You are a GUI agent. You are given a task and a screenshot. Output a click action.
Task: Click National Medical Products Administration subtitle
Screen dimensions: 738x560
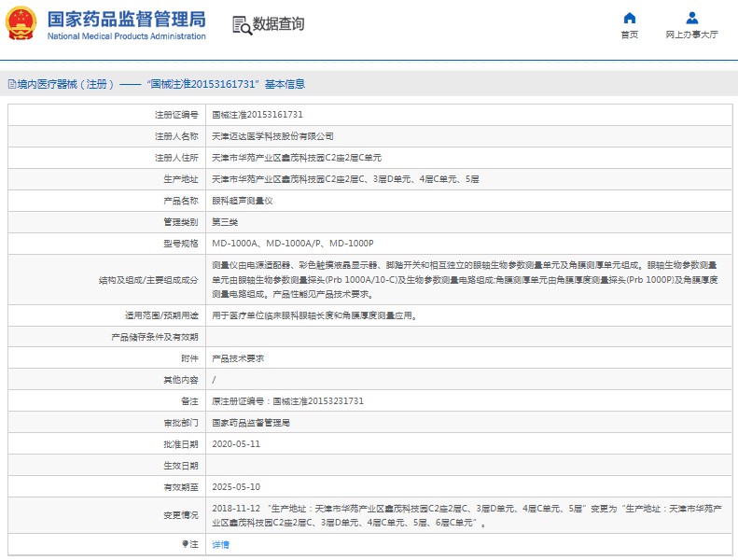[x=127, y=36]
